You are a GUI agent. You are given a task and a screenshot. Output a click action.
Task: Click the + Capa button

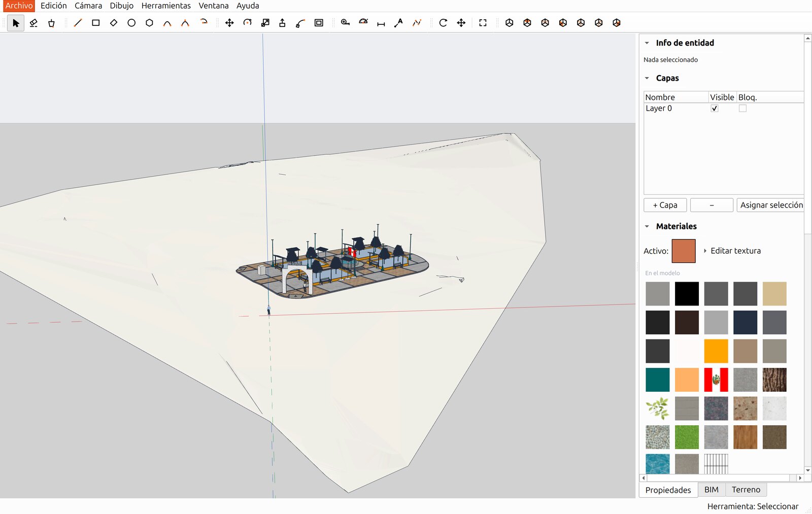[665, 205]
